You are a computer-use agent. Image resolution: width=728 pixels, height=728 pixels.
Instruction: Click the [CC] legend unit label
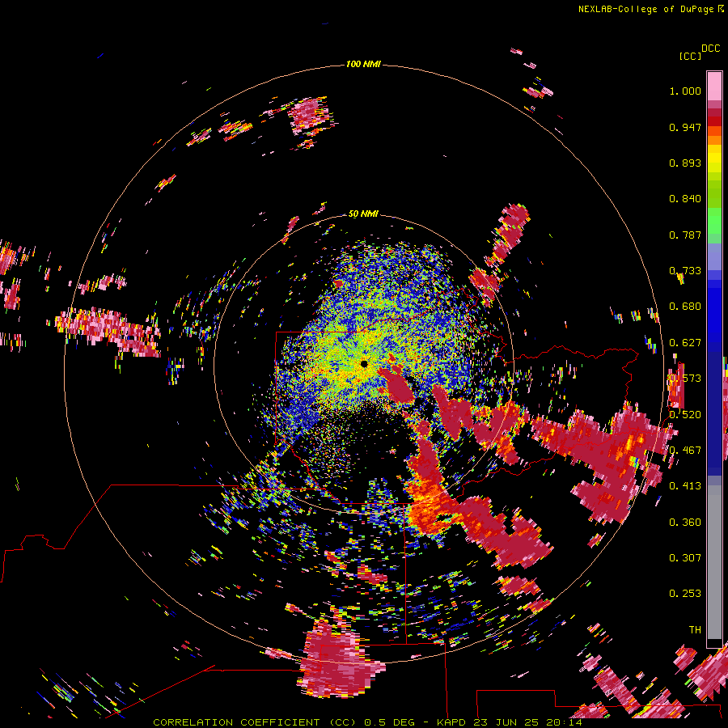click(x=690, y=56)
